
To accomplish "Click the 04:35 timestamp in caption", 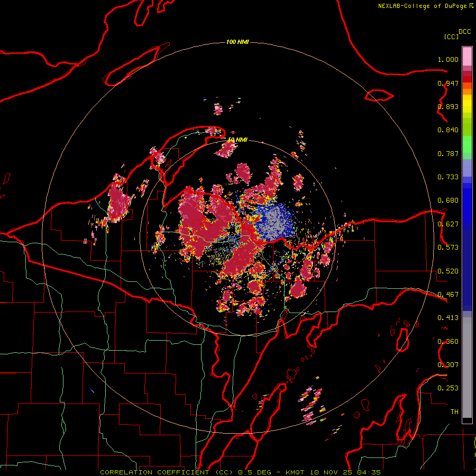I will (x=369, y=472).
